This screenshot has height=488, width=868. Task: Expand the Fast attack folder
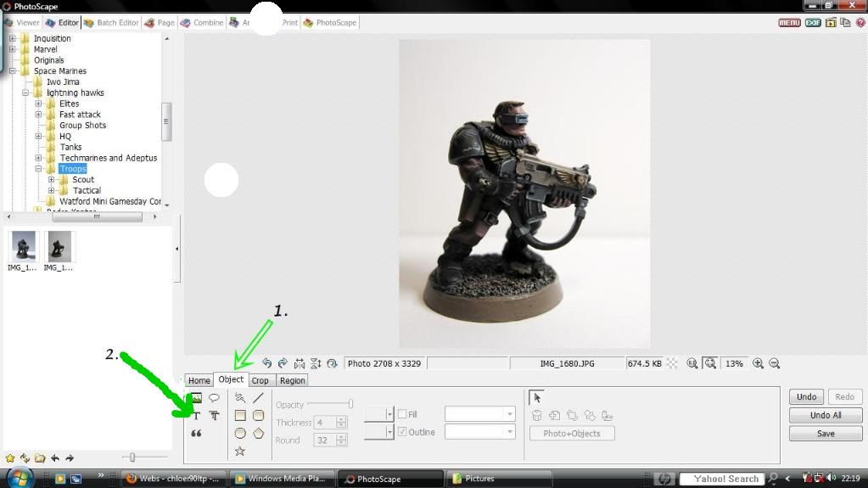[x=38, y=115]
